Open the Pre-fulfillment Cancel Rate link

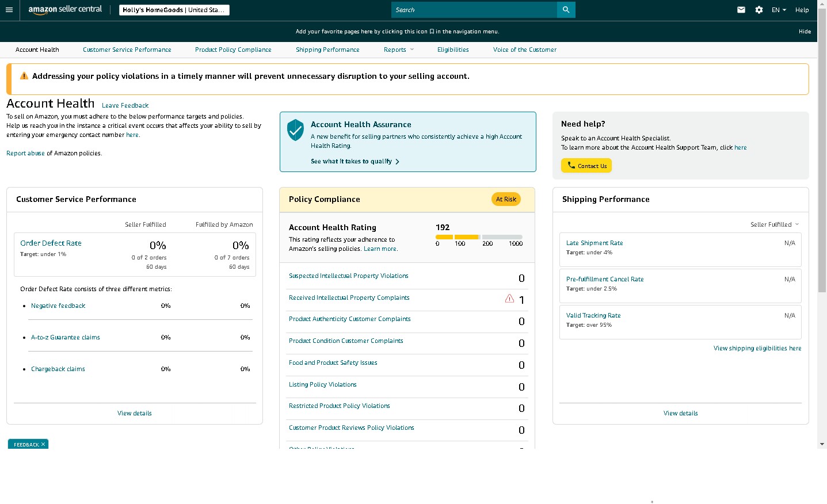605,280
